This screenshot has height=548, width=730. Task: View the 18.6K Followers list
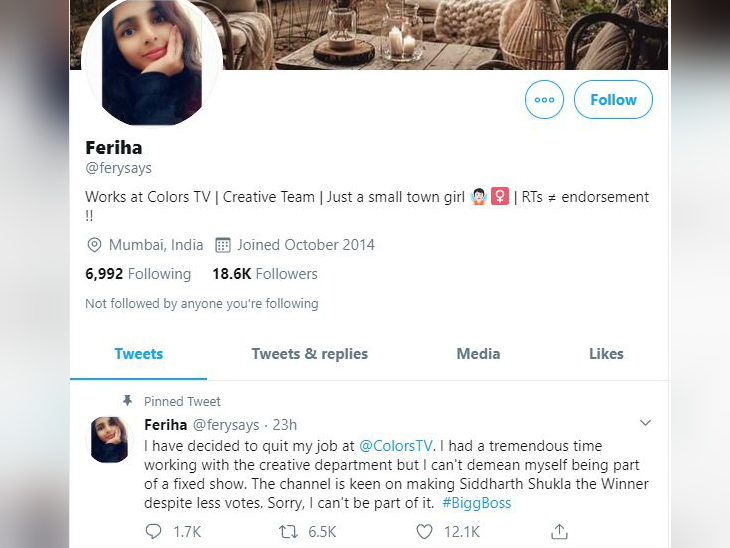(265, 274)
